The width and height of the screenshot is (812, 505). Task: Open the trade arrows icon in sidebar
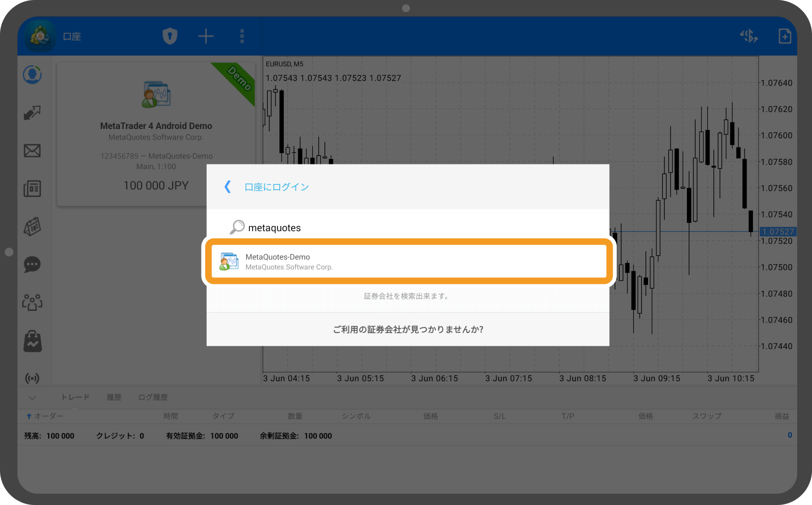pyautogui.click(x=32, y=113)
